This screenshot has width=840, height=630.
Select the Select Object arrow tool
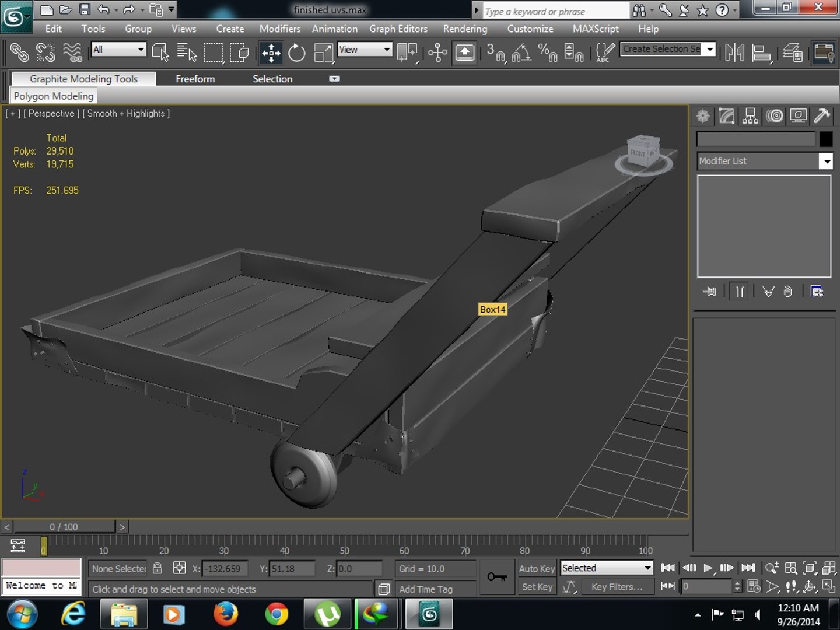click(x=160, y=53)
